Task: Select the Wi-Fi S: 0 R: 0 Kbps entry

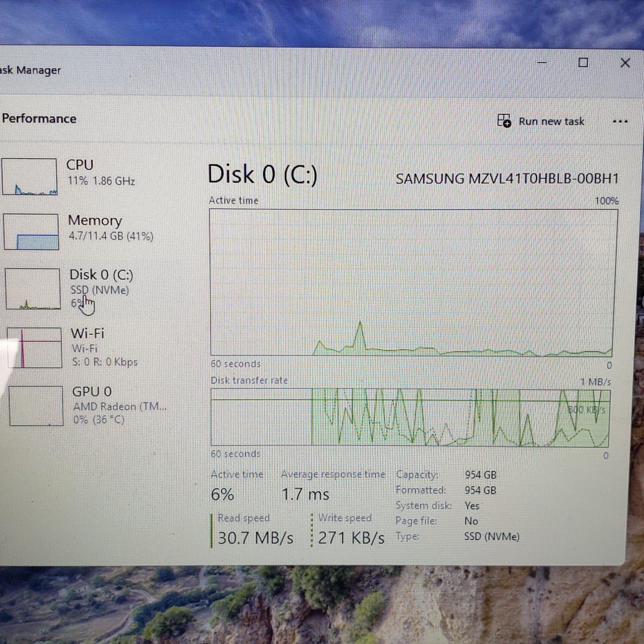Action: tap(104, 347)
